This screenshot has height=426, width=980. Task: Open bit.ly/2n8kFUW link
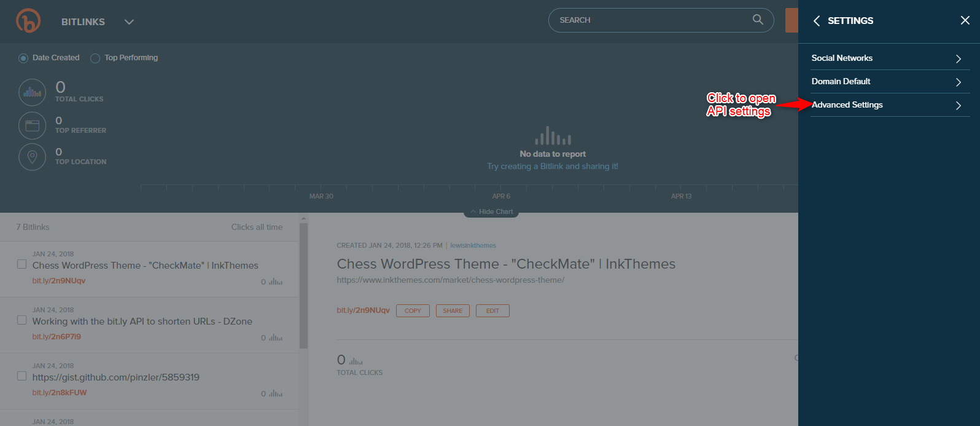tap(60, 393)
